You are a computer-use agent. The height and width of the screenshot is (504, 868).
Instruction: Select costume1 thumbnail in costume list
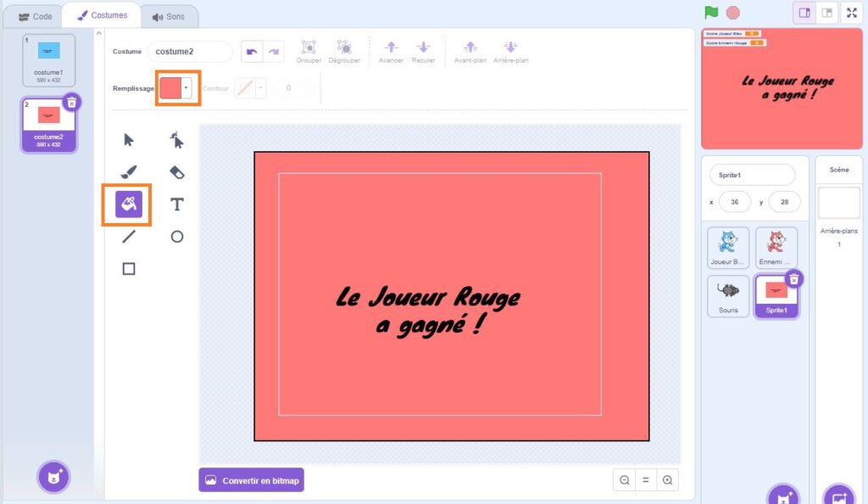[x=48, y=59]
